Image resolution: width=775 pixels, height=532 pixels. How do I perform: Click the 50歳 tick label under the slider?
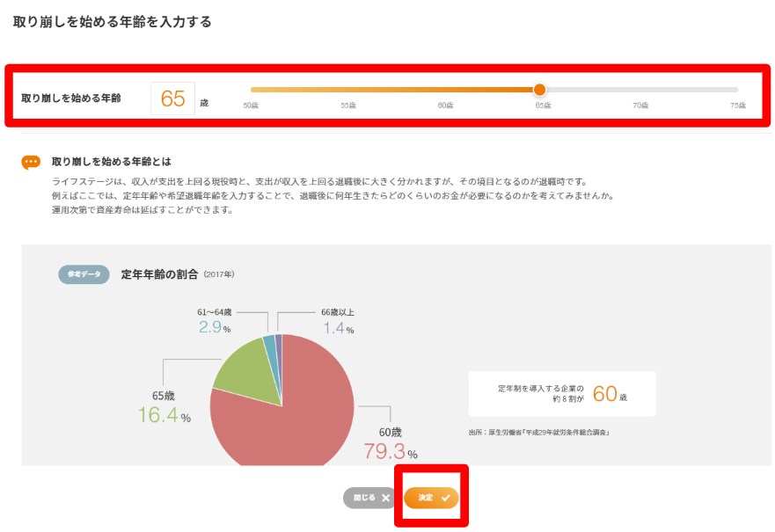tap(251, 106)
